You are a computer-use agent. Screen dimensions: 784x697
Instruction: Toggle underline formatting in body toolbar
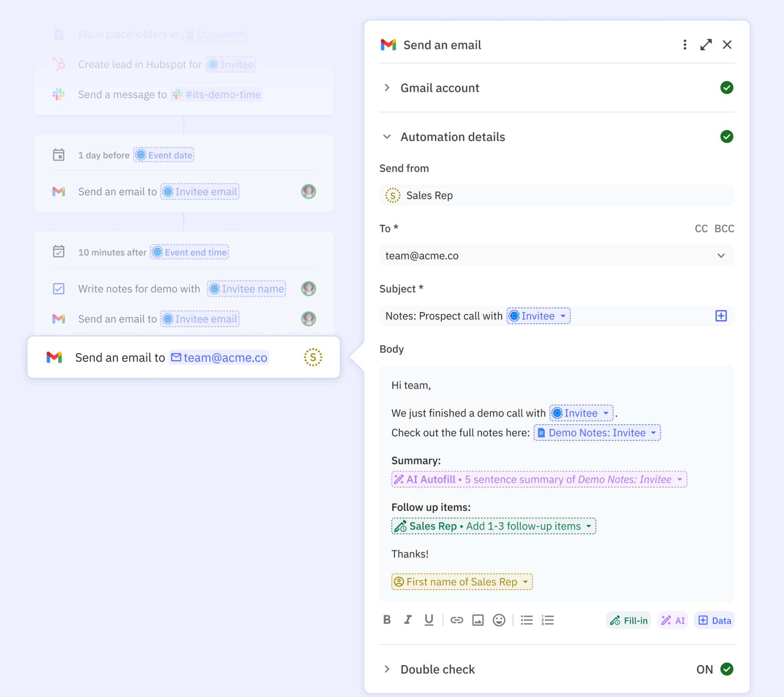click(429, 620)
